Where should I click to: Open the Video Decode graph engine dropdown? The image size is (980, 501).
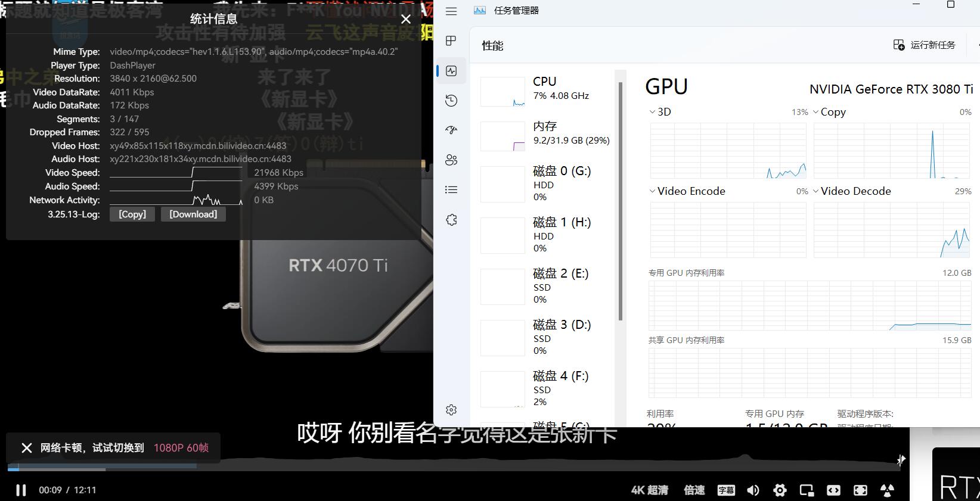pos(852,191)
